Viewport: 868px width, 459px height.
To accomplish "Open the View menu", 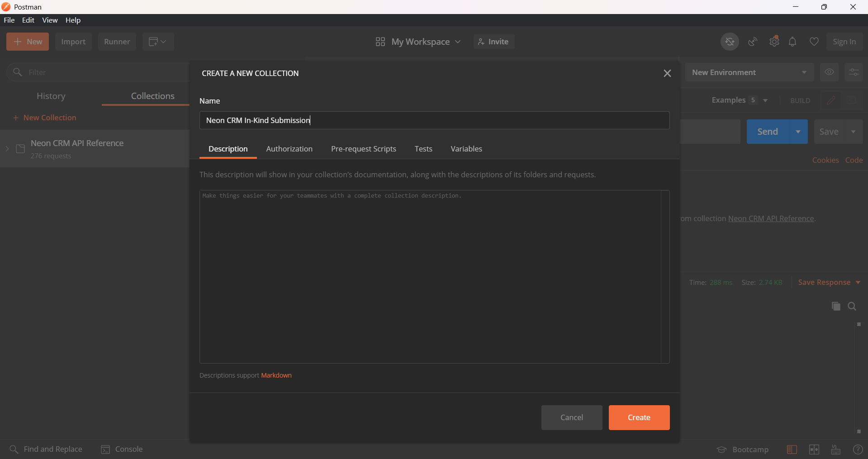I will pos(50,20).
